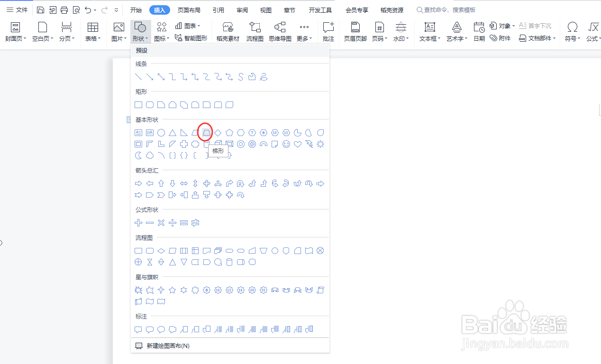Open the 形状 shapes dropdown
This screenshot has width=601, height=364.
click(140, 32)
